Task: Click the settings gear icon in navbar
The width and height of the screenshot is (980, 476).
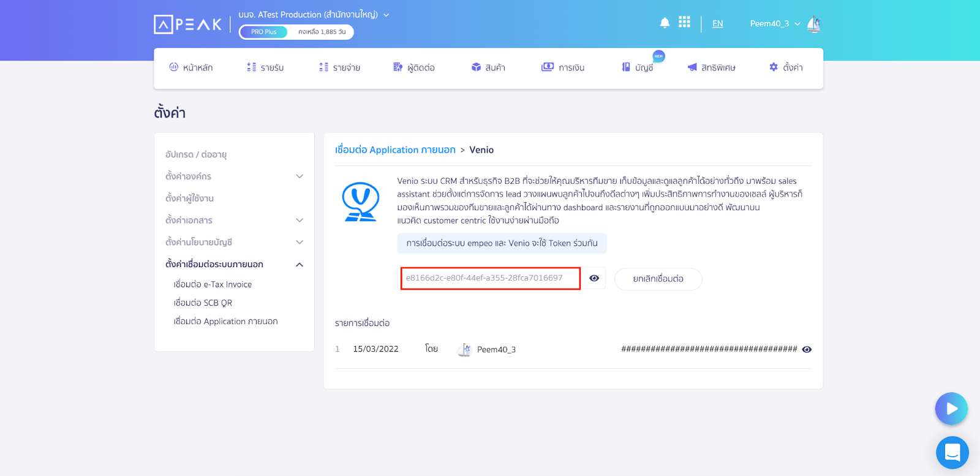Action: point(774,67)
